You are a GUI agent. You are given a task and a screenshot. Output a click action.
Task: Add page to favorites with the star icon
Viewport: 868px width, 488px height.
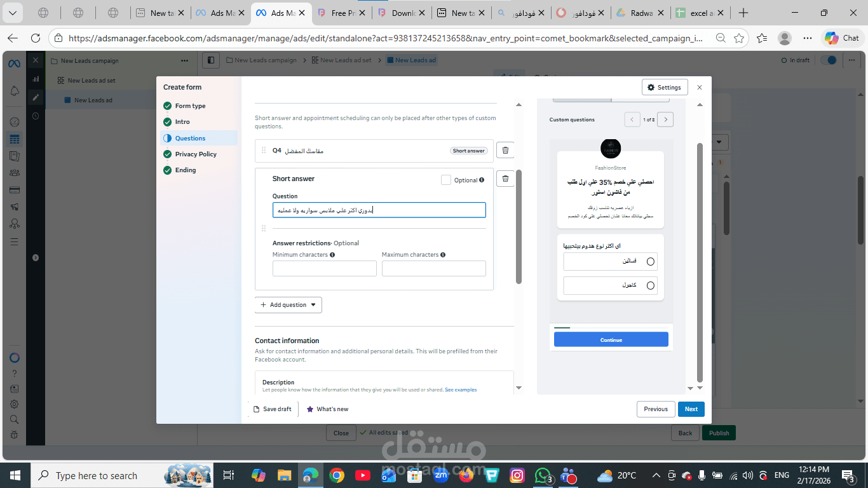coord(739,38)
